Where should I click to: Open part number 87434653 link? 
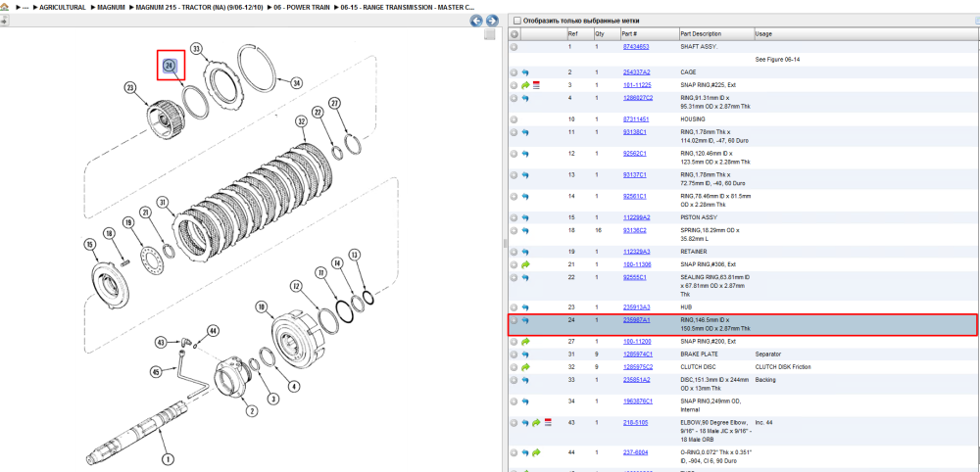(x=636, y=47)
